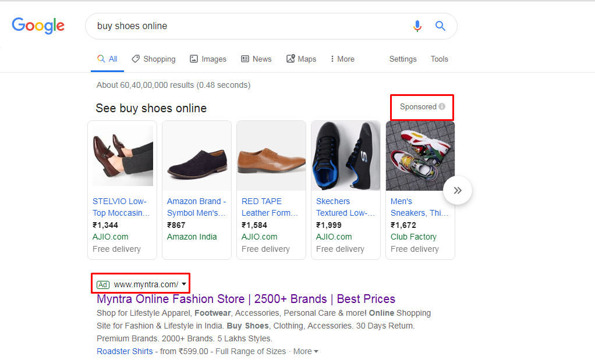Click the Sponsored info icon
The width and height of the screenshot is (595, 364).
[x=442, y=106]
